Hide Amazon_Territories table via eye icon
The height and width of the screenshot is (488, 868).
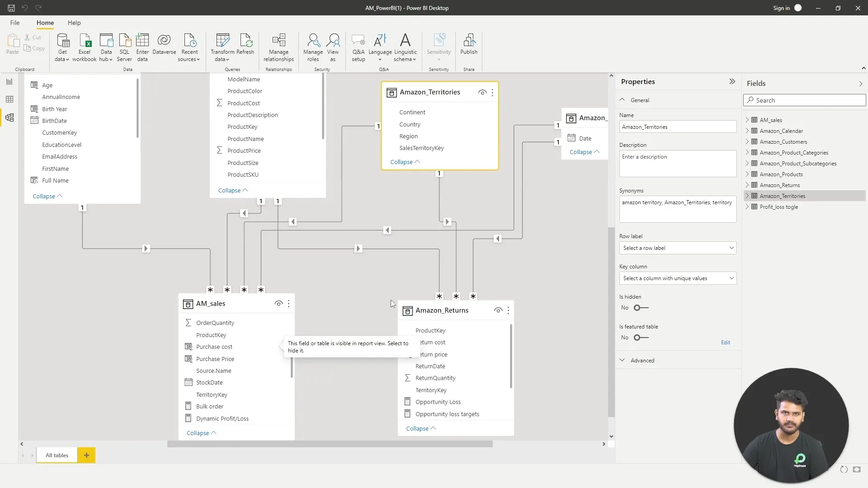coord(482,93)
